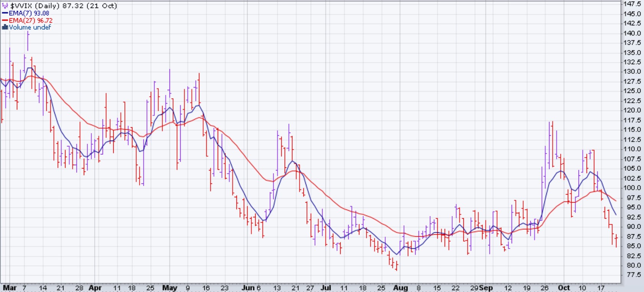Click the $VVIX price bar legend icon
The width and height of the screenshot is (644, 292).
point(5,6)
